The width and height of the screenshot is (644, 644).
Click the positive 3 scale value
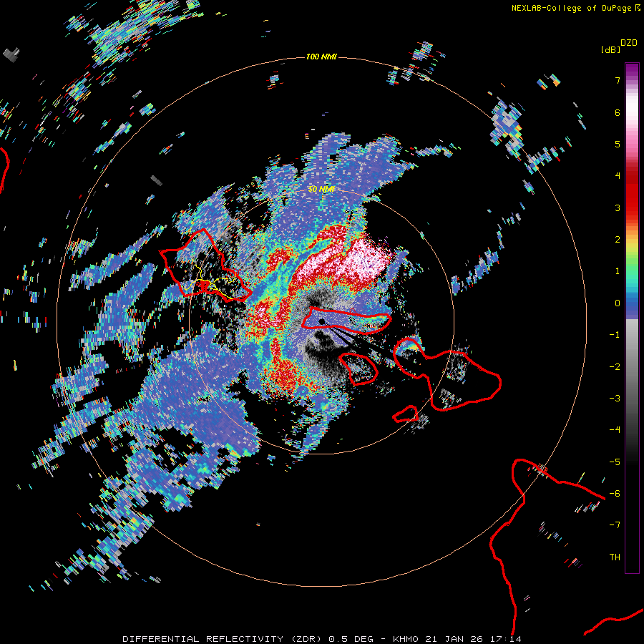(x=618, y=208)
